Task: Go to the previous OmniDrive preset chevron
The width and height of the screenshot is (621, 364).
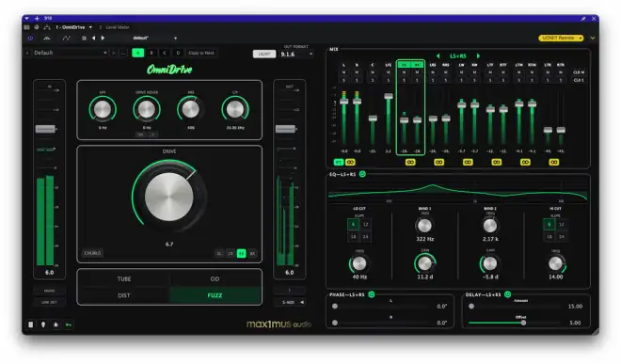Action: (x=27, y=53)
